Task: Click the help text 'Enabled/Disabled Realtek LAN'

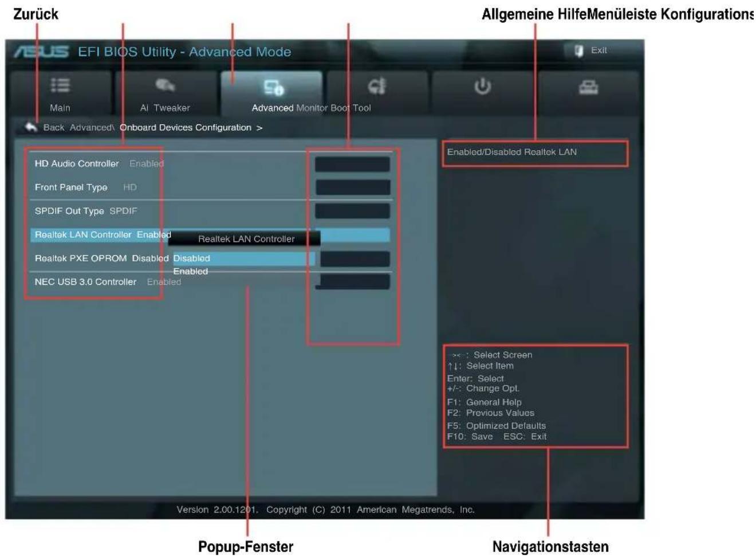Action: 512,152
